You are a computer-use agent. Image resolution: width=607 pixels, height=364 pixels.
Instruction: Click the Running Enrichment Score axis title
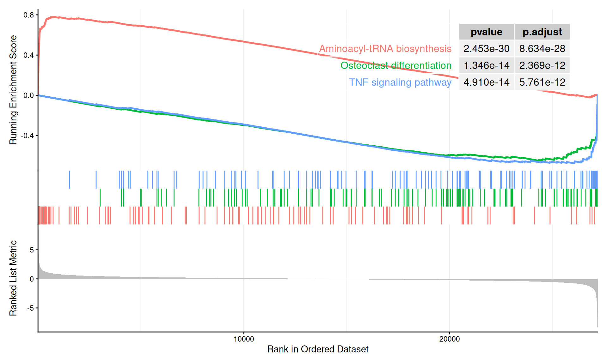13,90
